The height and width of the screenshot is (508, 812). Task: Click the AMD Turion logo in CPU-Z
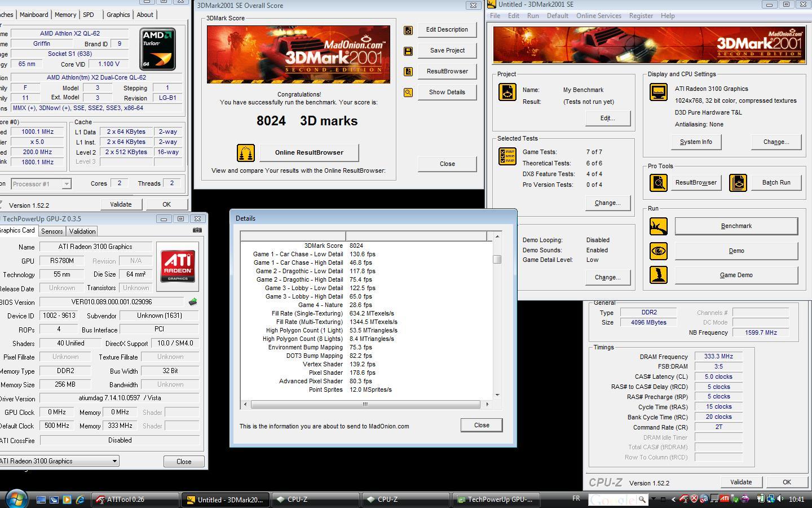pyautogui.click(x=157, y=49)
